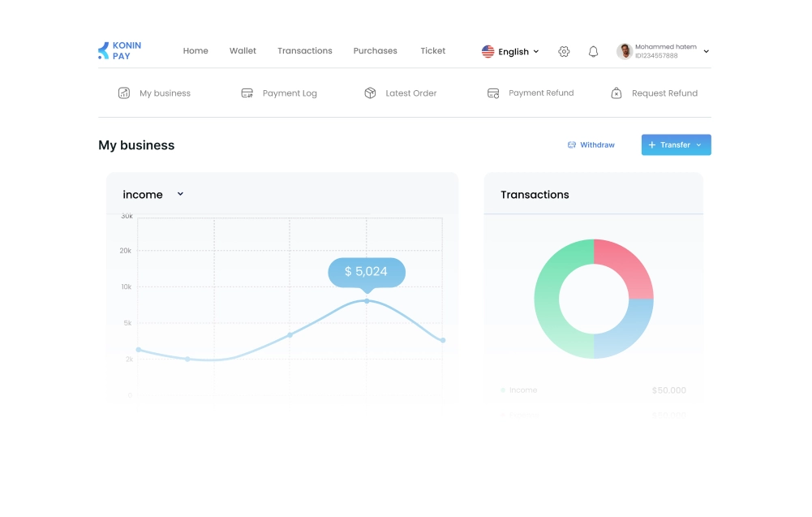Click the Konin Pay logo

click(119, 51)
